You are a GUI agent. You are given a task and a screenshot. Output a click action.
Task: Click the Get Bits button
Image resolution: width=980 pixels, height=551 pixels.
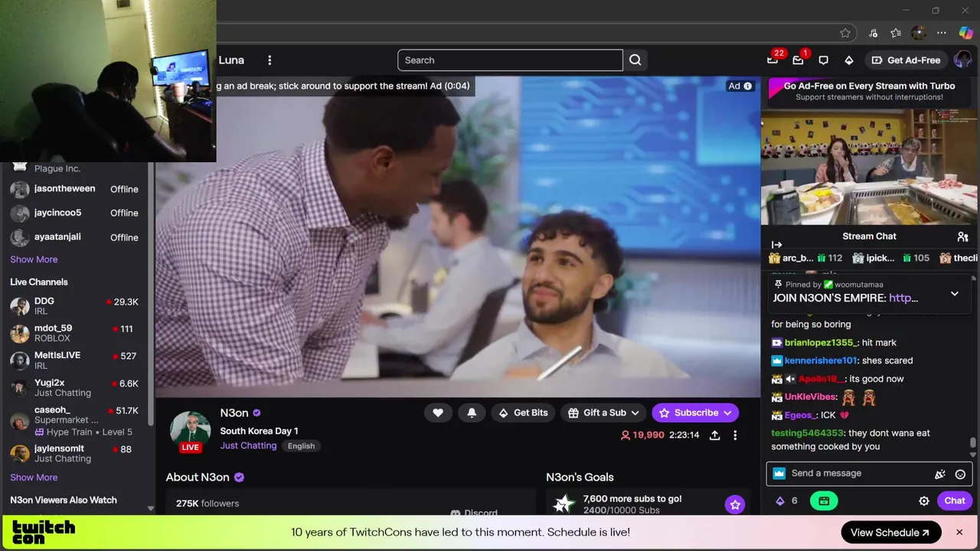click(523, 412)
